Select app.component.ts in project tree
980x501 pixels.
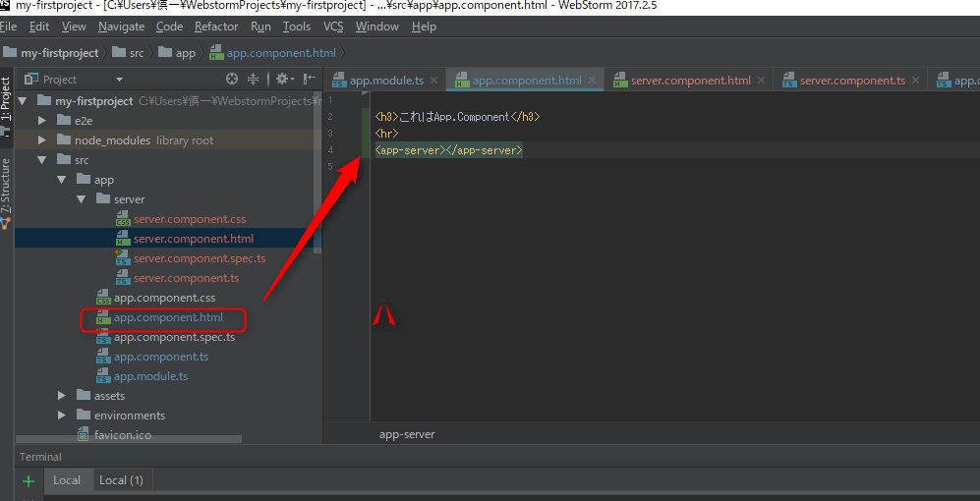coord(152,357)
